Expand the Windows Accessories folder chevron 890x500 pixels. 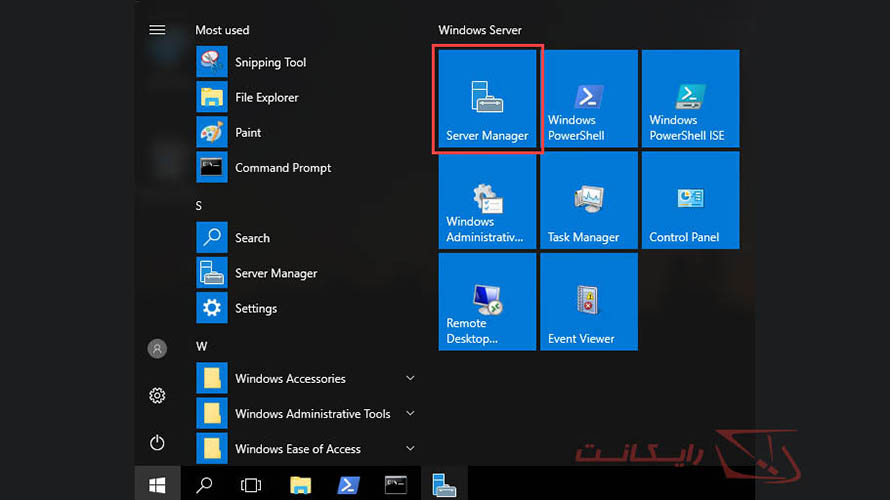[x=410, y=378]
